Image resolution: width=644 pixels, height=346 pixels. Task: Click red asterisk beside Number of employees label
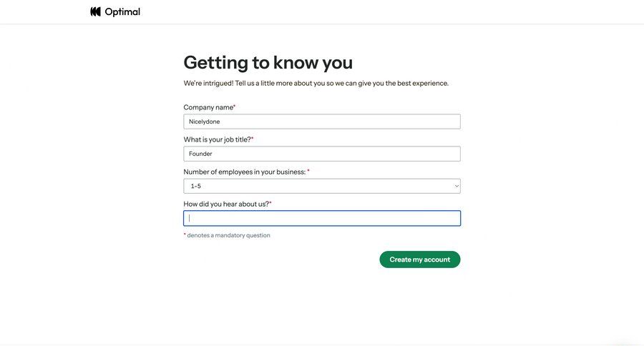pyautogui.click(x=308, y=171)
